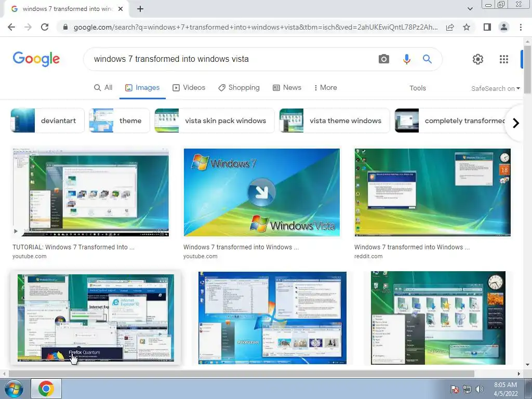The height and width of the screenshot is (399, 532).
Task: Click the horizontal scrollbar
Action: [242, 374]
